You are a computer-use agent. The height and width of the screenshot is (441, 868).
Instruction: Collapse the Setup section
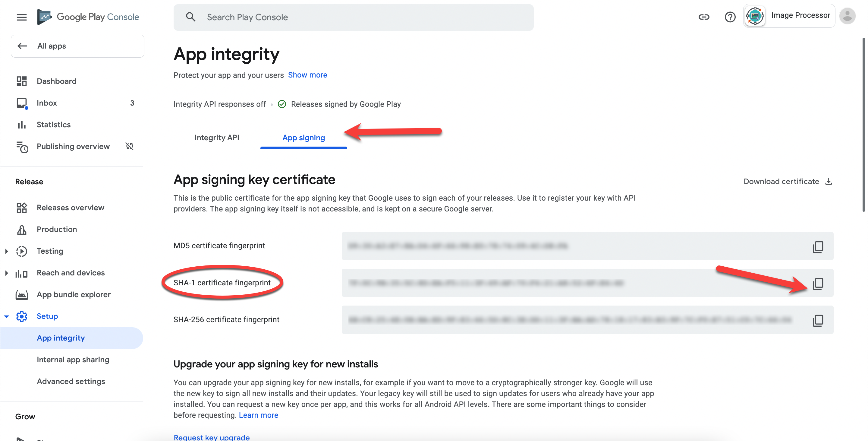6,316
